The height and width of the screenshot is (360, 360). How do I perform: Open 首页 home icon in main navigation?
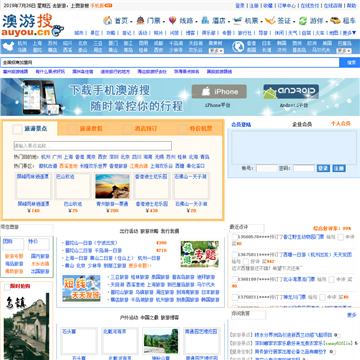click(x=107, y=21)
